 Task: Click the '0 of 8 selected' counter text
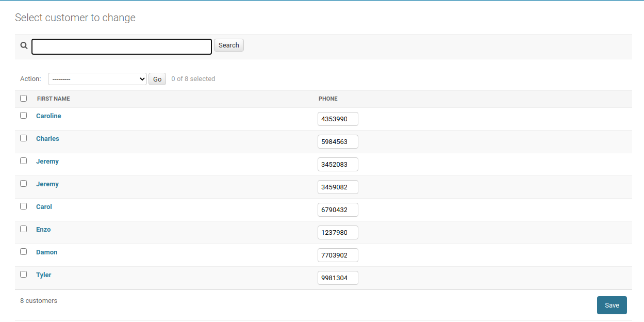click(x=193, y=79)
